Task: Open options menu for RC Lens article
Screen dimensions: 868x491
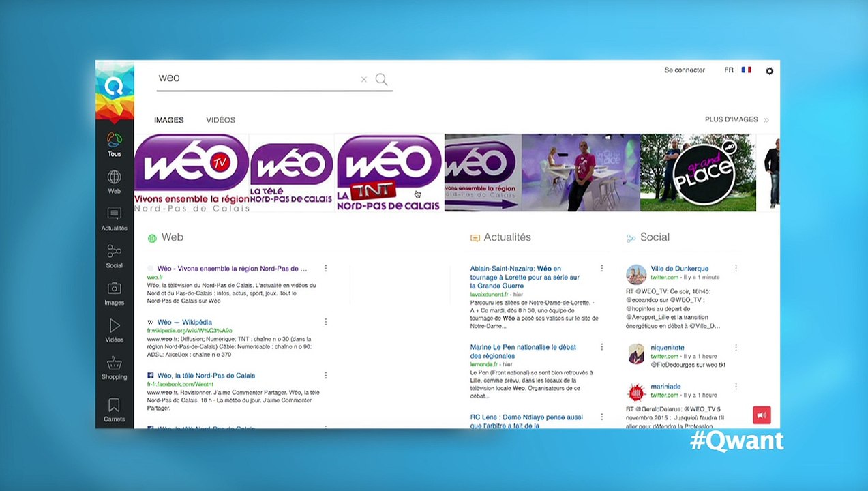Action: [x=601, y=417]
